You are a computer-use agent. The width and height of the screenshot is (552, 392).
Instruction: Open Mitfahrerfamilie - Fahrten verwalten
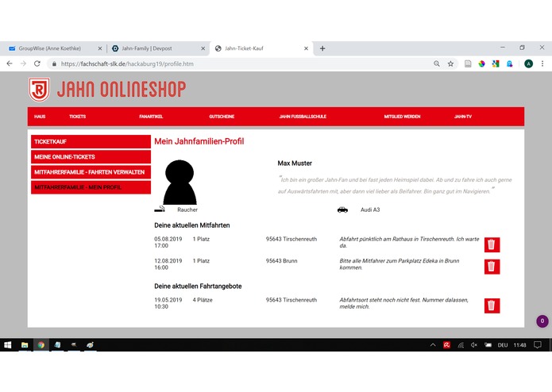click(91, 172)
